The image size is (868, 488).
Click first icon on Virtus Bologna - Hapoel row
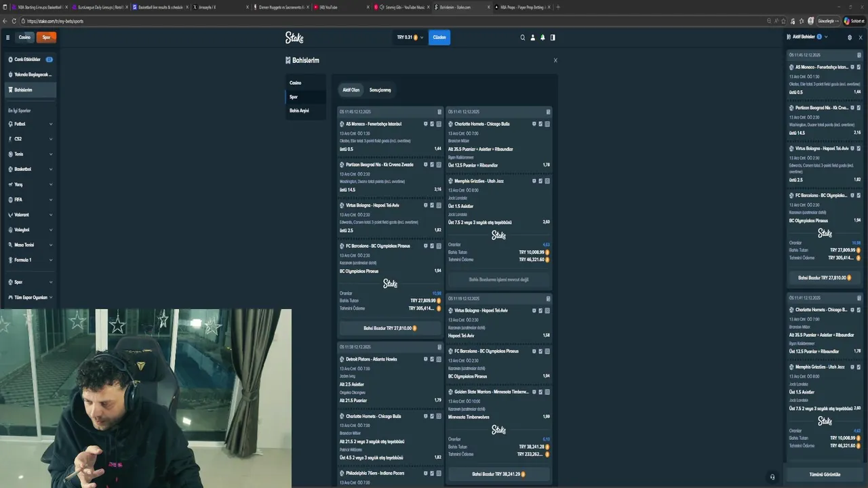coord(426,205)
